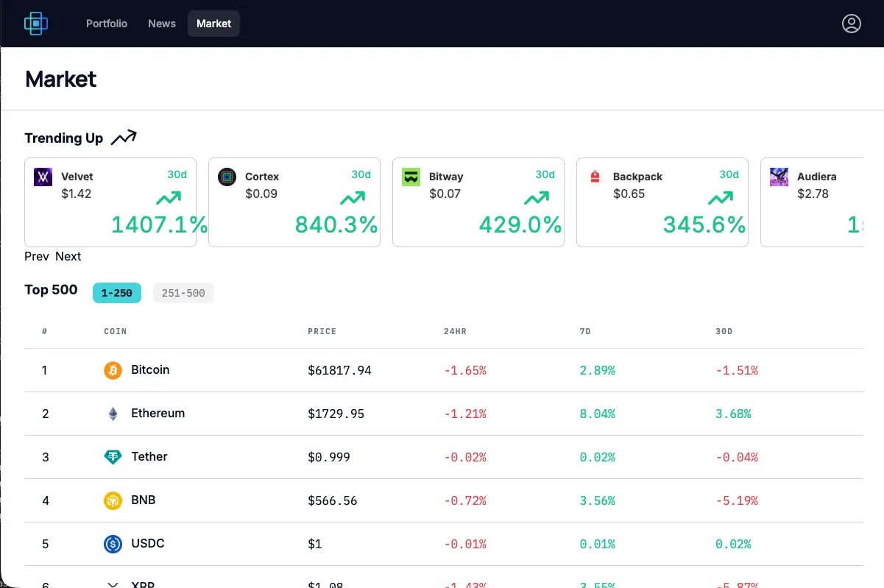The image size is (884, 588).
Task: Click Ethereum price $1729.95
Action: pyautogui.click(x=336, y=414)
